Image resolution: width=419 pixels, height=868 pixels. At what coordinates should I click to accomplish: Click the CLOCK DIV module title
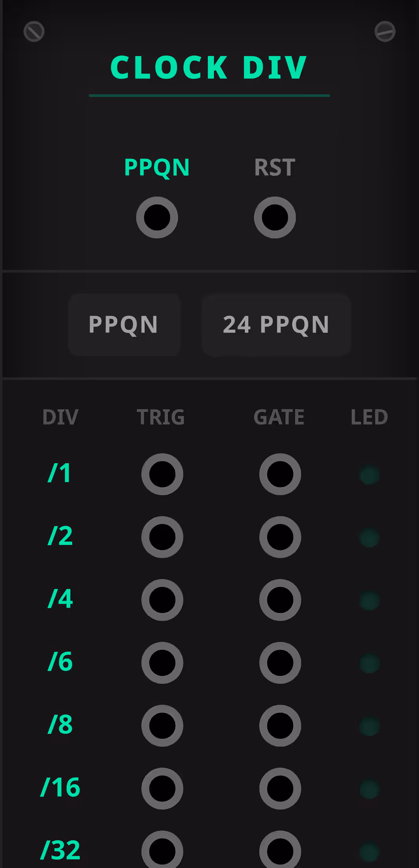coord(209,67)
